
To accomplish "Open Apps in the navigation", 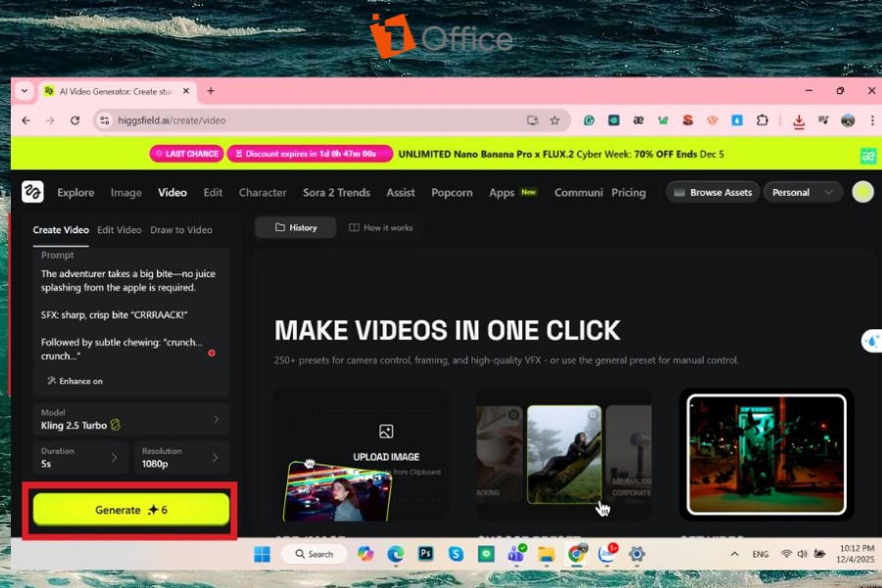I will (x=502, y=192).
